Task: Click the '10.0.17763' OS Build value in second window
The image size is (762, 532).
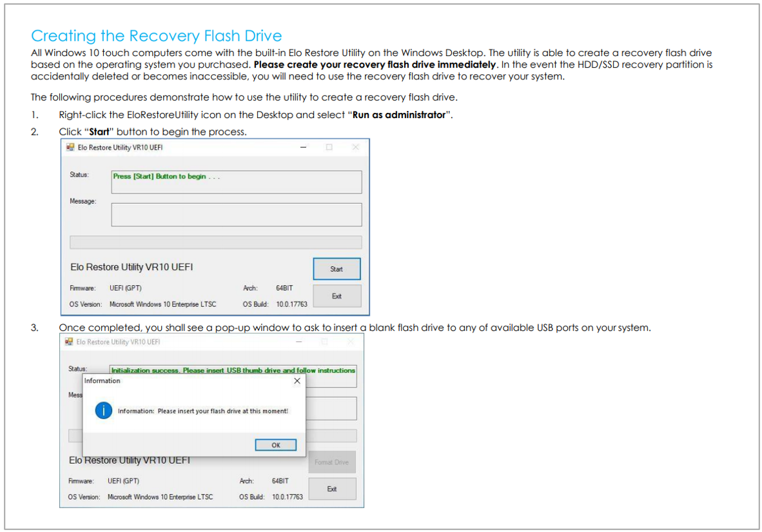Action: (x=288, y=497)
